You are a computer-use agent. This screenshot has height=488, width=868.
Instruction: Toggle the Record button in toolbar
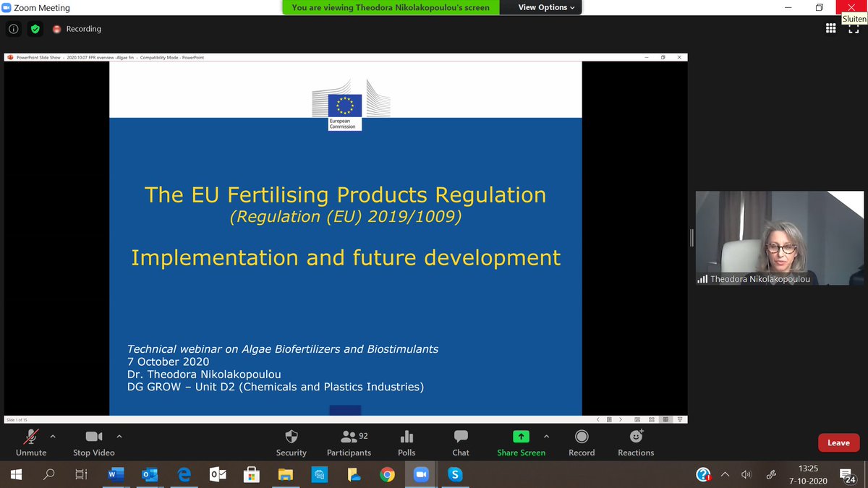(582, 442)
